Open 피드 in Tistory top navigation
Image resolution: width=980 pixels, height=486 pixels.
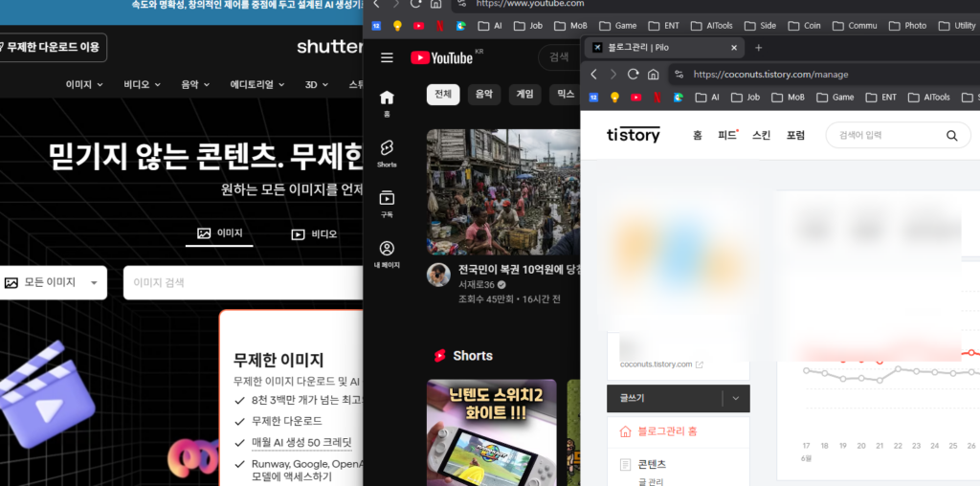[727, 135]
